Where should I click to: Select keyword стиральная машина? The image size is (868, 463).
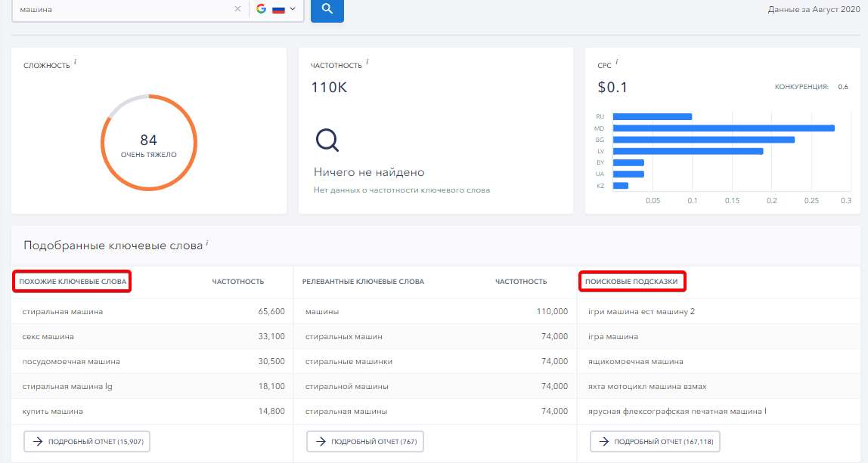click(63, 311)
